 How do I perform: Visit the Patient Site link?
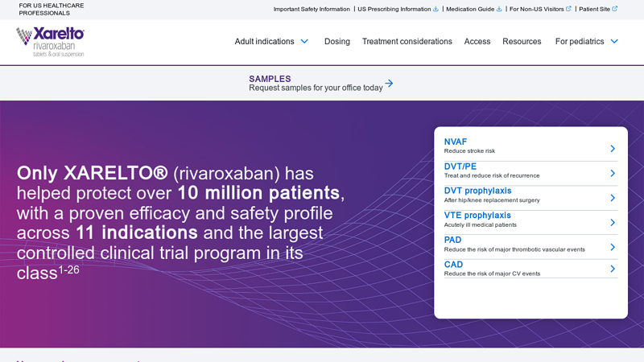tap(594, 9)
